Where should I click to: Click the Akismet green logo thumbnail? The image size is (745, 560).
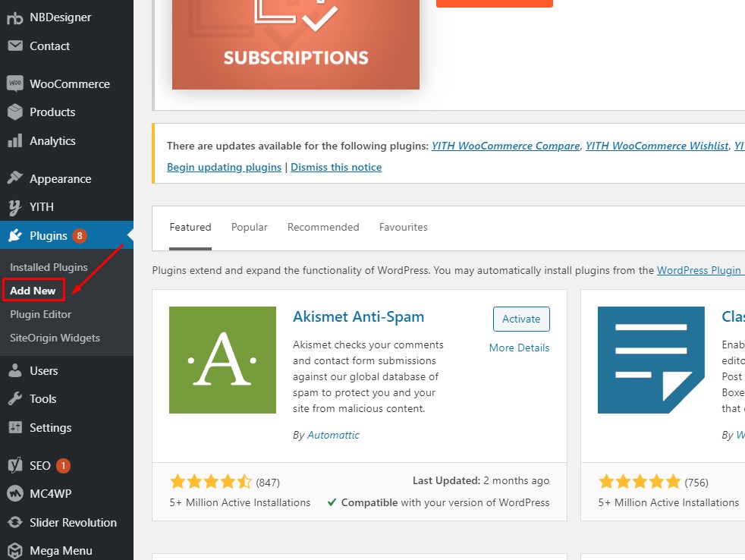tap(222, 360)
